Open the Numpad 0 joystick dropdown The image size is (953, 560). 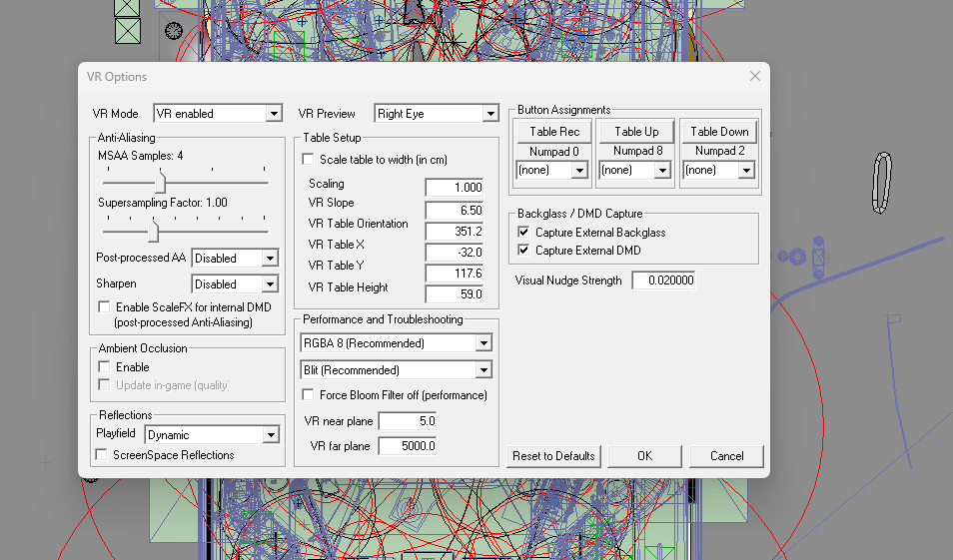551,170
